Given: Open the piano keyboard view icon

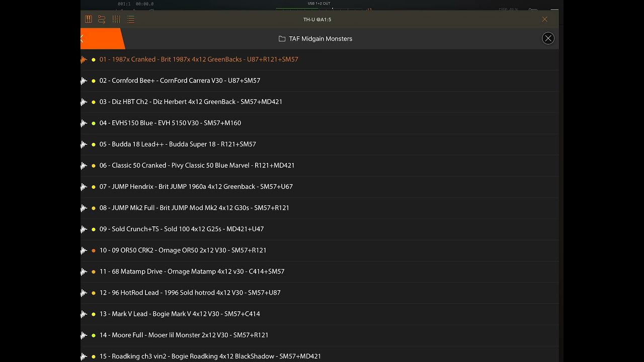Looking at the screenshot, I should click(89, 19).
